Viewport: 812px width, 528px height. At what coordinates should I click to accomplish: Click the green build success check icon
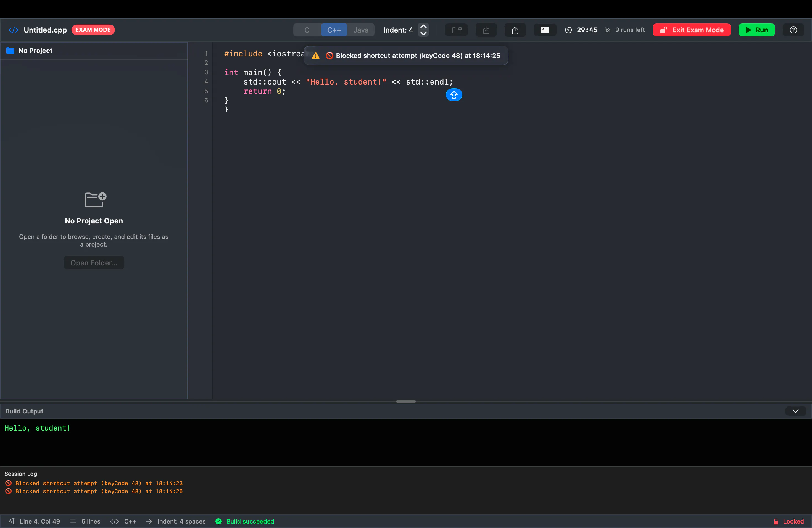[218, 521]
